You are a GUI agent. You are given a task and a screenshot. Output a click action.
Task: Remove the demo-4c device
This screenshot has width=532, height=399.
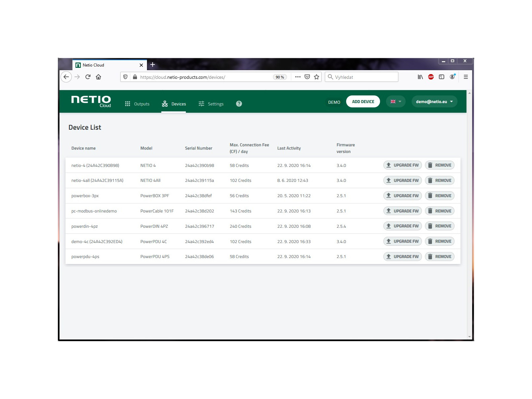tap(440, 241)
